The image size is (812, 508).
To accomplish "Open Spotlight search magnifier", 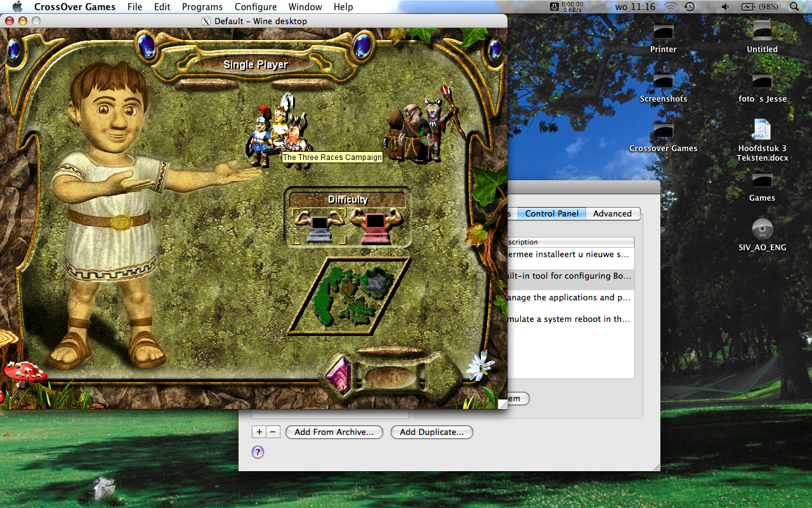I will (x=795, y=7).
